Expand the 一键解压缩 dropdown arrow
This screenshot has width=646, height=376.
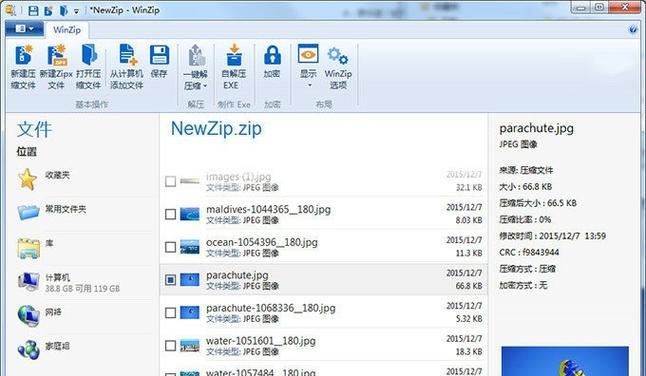pos(205,86)
